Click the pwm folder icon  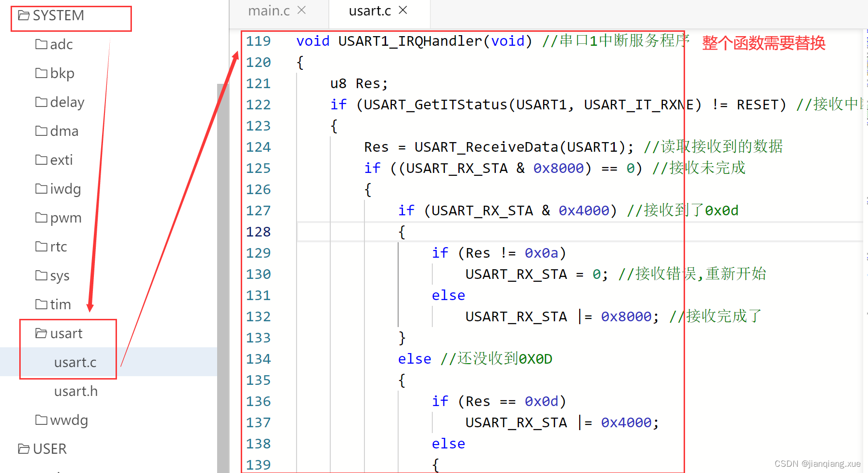[x=41, y=218]
